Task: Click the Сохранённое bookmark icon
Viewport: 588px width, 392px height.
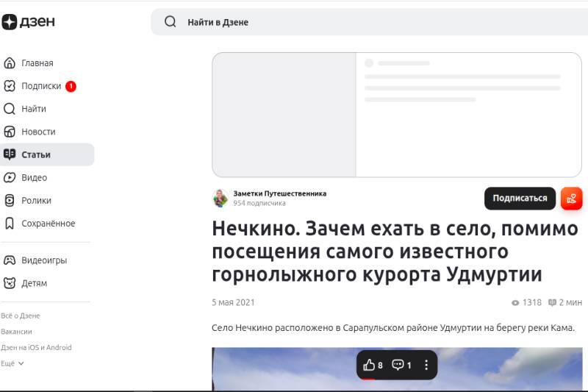Action: click(10, 223)
